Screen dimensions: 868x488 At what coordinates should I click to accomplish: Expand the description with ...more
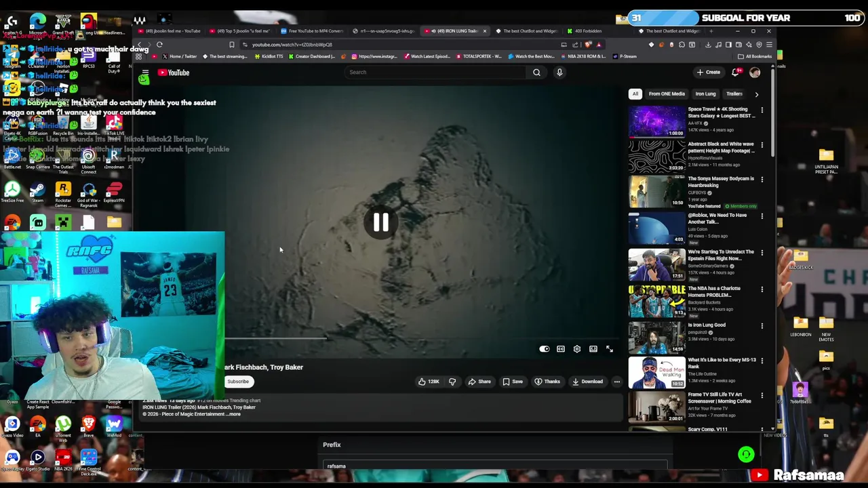point(234,414)
